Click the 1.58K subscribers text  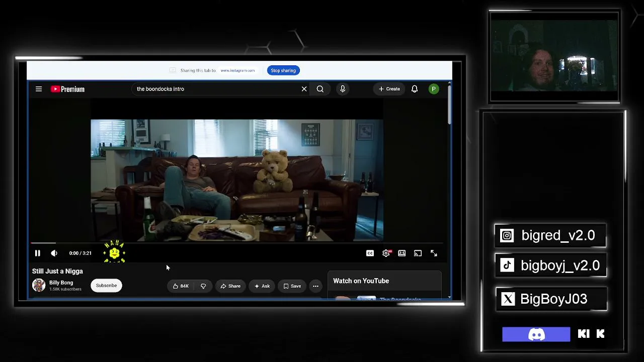coord(65,290)
